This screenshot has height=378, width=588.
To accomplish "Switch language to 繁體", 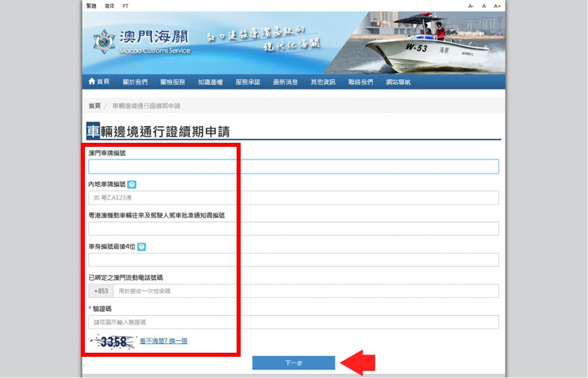I will (91, 6).
